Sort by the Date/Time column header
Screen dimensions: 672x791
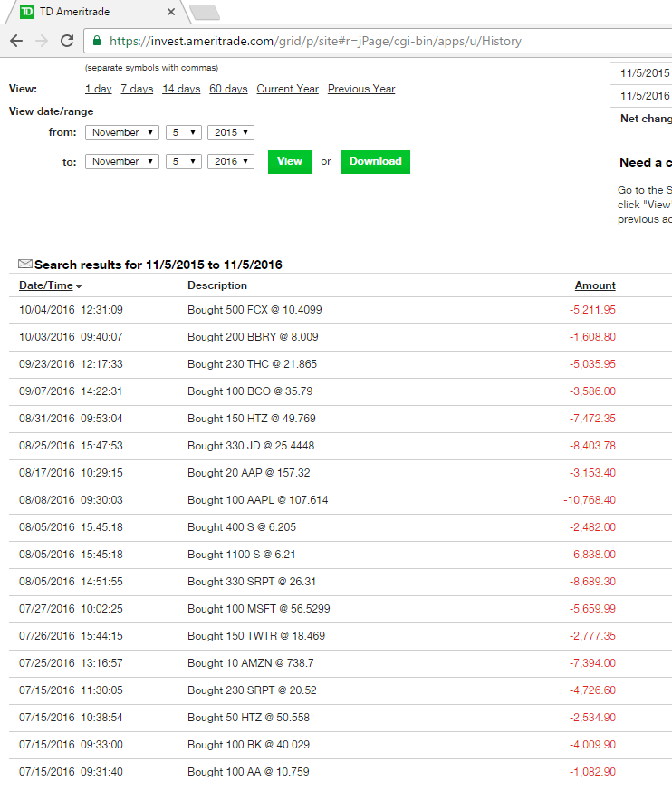46,285
